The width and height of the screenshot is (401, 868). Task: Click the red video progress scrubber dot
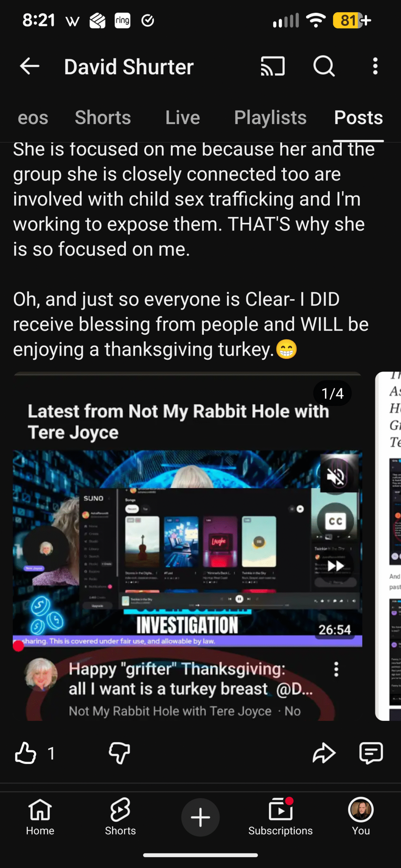point(18,646)
